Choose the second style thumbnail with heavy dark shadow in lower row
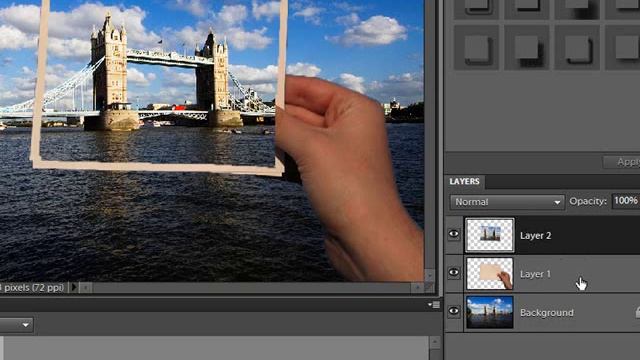 point(527,48)
